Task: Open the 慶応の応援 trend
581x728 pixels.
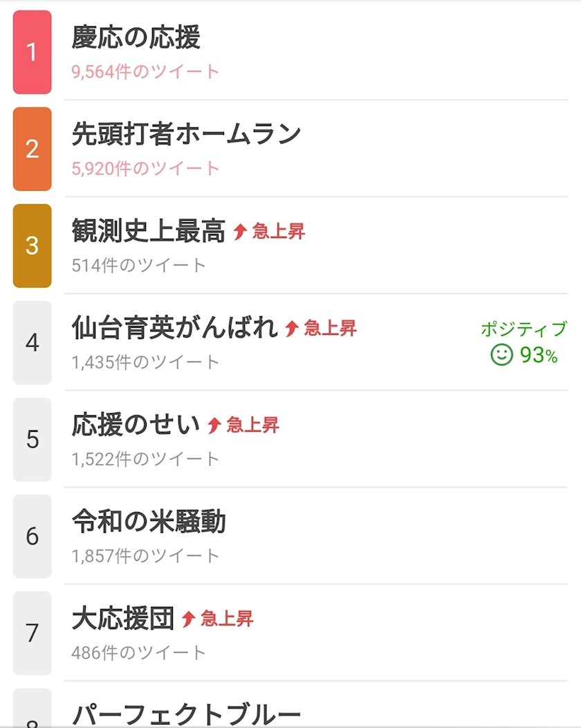Action: tap(136, 37)
